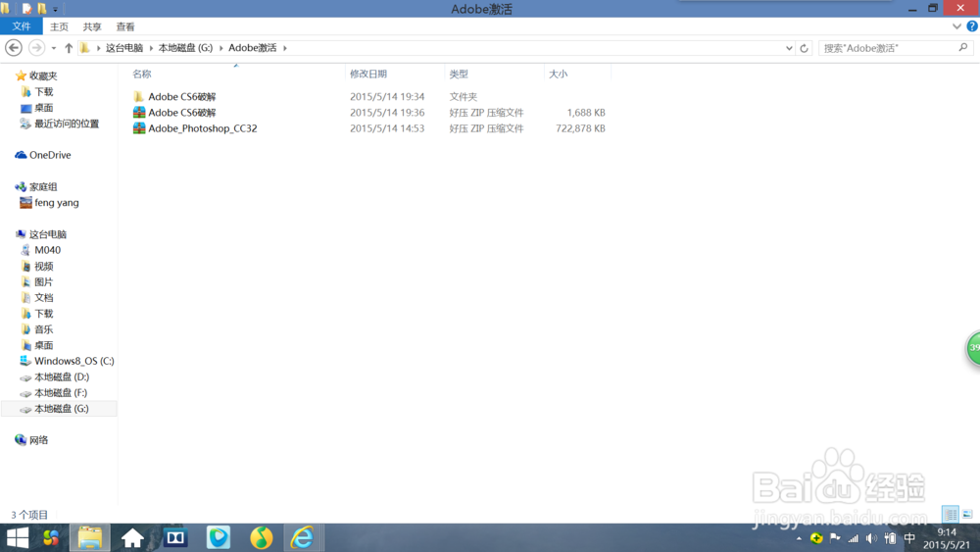Open the 音乐 folder in sidebar
Image resolution: width=980 pixels, height=552 pixels.
[x=43, y=329]
